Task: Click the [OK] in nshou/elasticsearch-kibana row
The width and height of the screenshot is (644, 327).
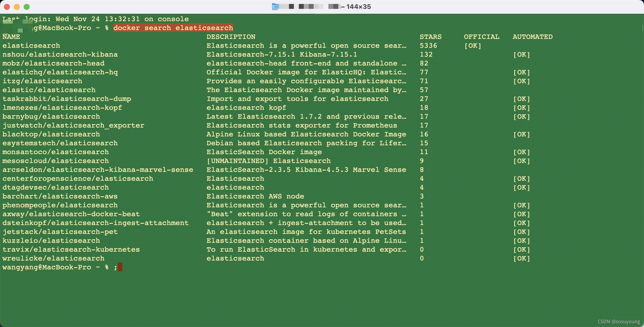Action: pos(521,54)
